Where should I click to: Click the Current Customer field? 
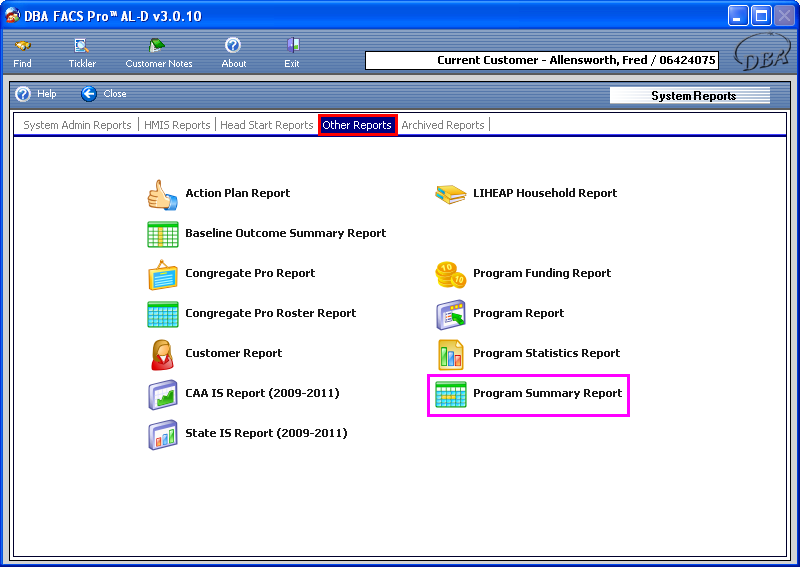tap(541, 60)
